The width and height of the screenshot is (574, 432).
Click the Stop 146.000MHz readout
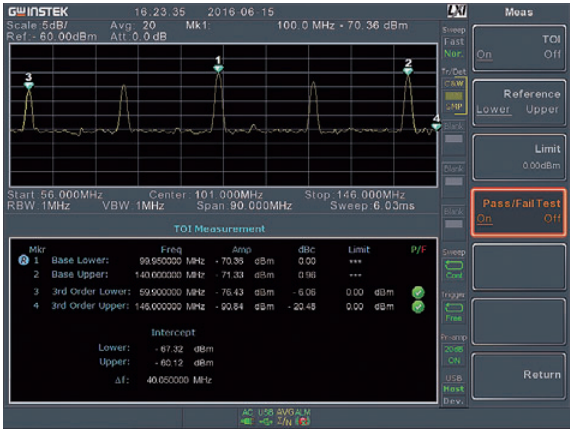[x=355, y=195]
